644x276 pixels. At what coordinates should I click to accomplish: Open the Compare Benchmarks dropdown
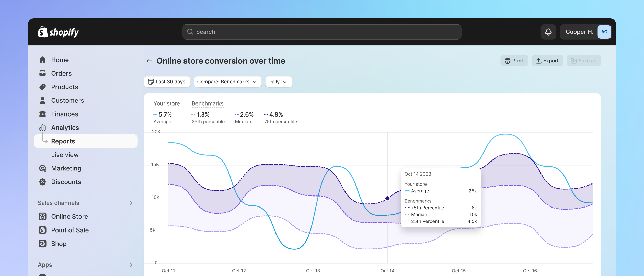click(227, 81)
